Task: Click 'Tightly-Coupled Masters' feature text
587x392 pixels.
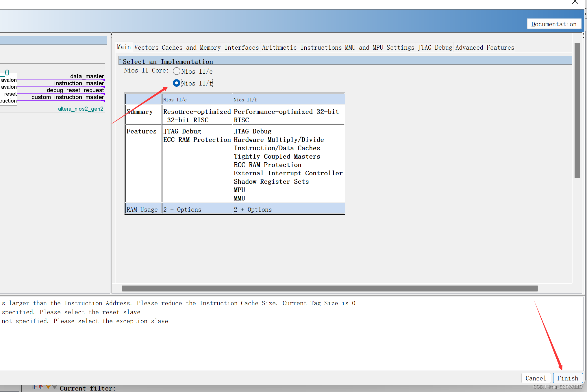Action: click(x=277, y=157)
